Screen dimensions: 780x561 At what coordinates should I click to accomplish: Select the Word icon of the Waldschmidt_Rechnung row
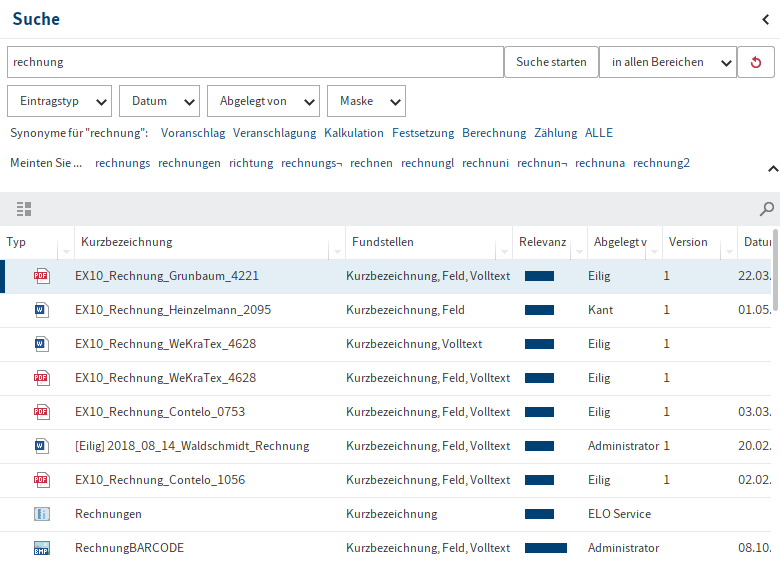pyautogui.click(x=41, y=446)
